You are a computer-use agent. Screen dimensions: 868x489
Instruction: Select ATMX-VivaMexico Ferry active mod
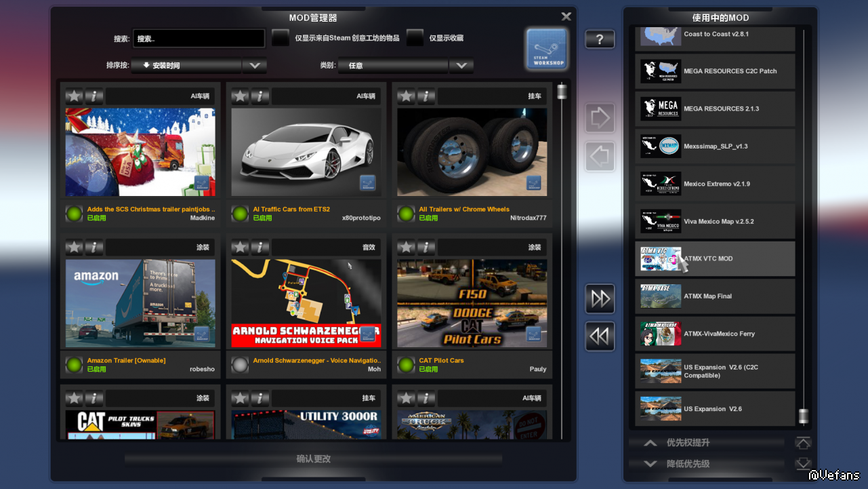[x=715, y=334]
